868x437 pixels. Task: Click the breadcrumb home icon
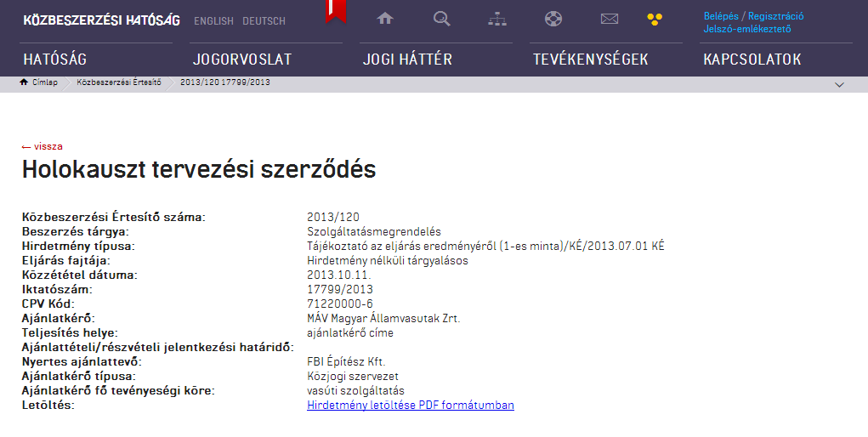(23, 82)
